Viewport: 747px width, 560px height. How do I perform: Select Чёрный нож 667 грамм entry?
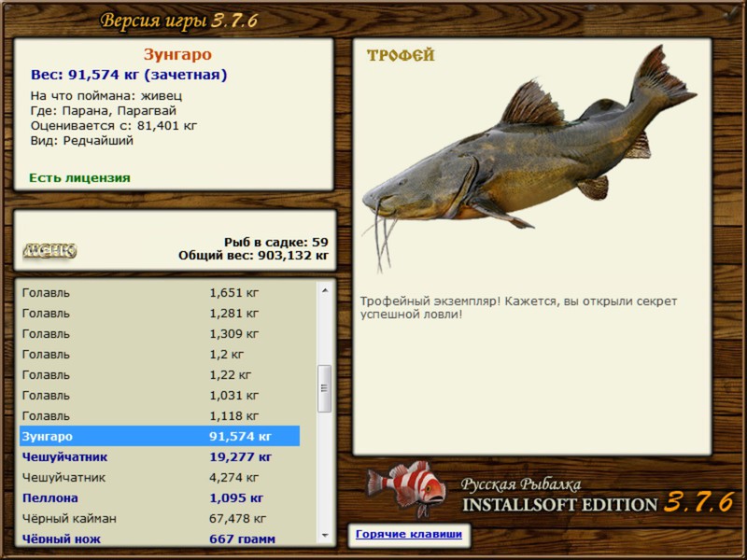coord(160,539)
